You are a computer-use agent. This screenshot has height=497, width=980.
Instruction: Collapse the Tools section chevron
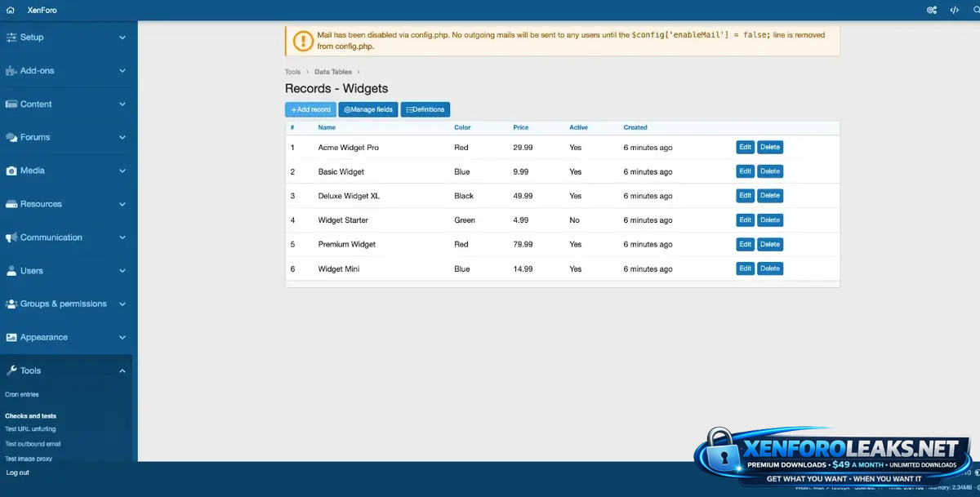[122, 371]
